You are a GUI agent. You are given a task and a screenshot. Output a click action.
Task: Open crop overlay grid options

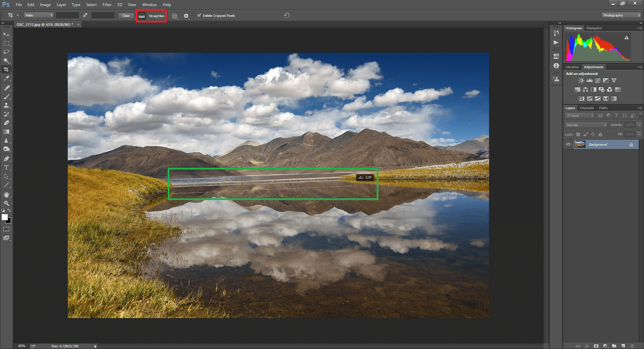[175, 16]
